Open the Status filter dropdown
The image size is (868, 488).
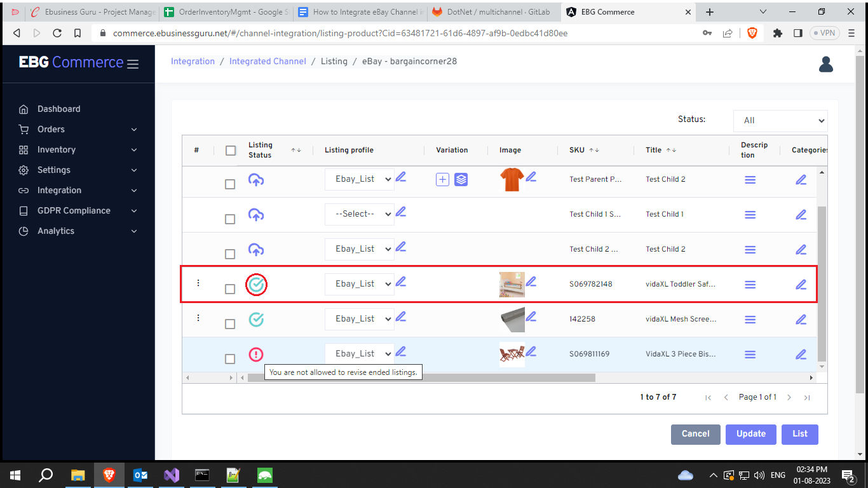point(780,120)
